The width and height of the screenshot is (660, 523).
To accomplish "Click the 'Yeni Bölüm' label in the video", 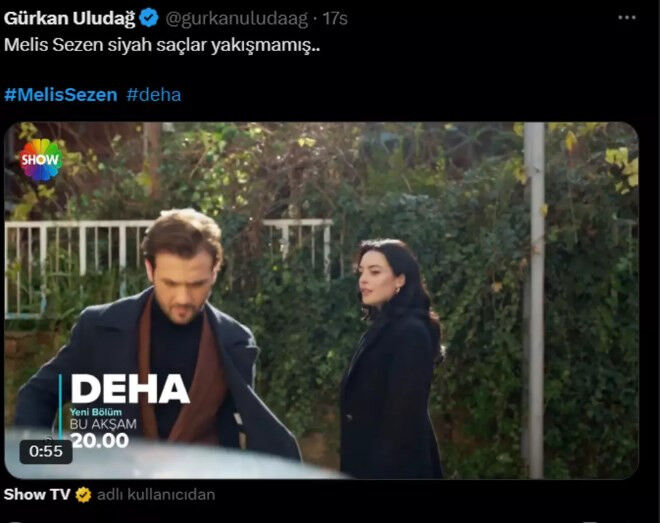I will coord(96,412).
